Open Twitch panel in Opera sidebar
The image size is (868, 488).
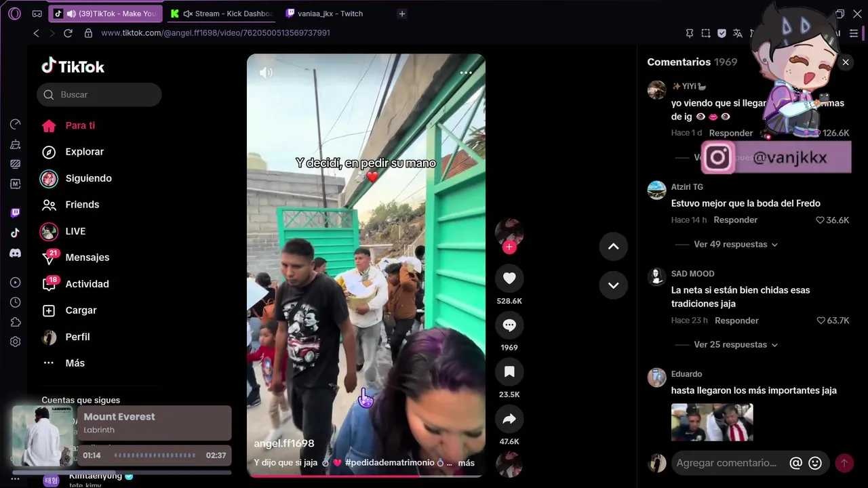pyautogui.click(x=15, y=213)
